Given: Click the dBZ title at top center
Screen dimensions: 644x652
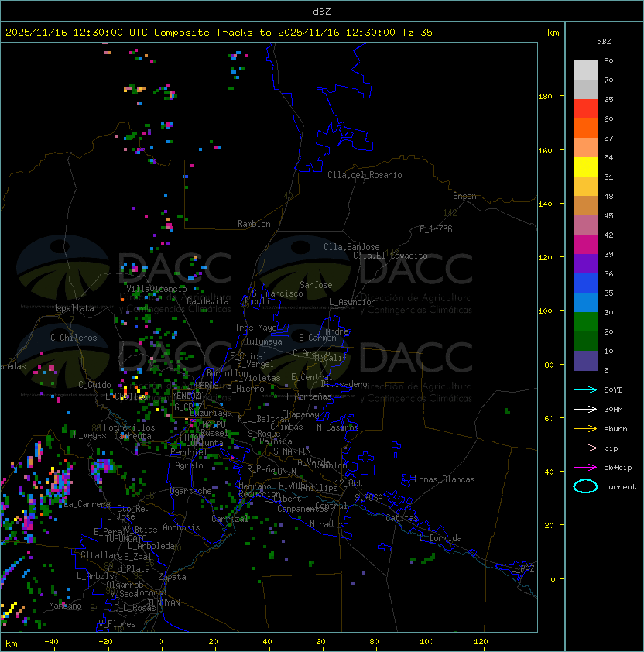Looking at the screenshot, I should coord(322,12).
